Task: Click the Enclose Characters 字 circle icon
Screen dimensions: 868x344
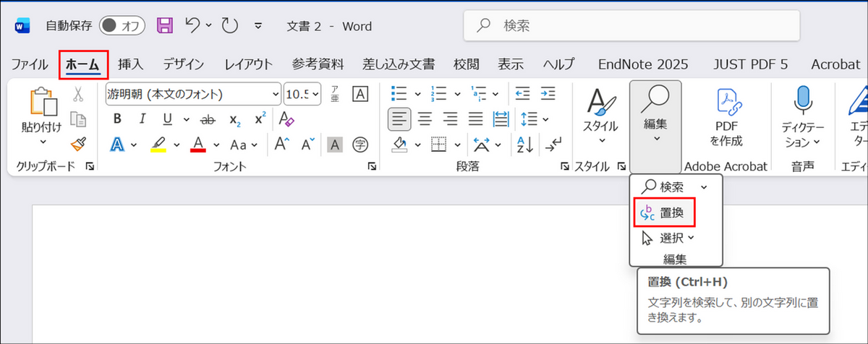Action: [x=359, y=145]
